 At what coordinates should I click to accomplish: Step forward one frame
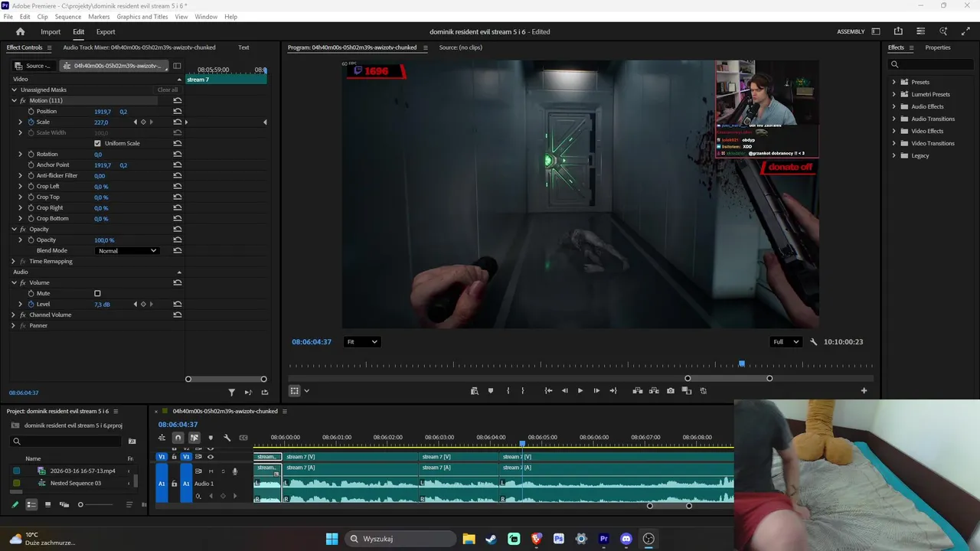(596, 391)
